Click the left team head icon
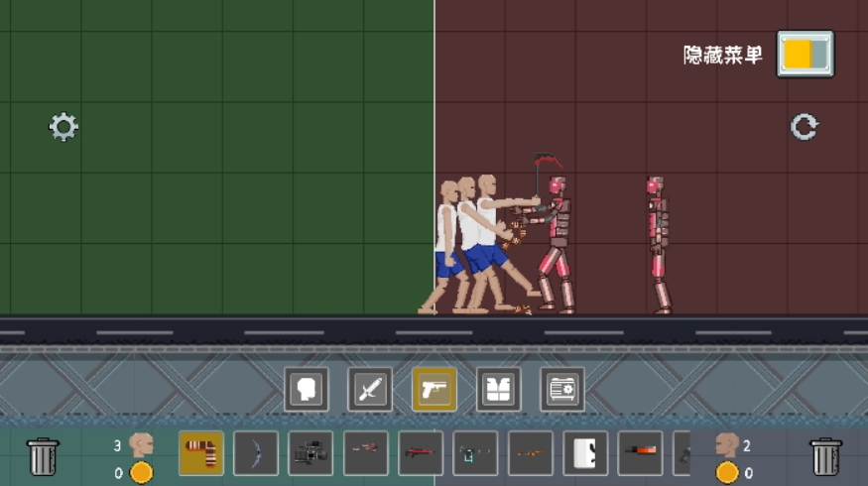The height and width of the screenshot is (486, 868). 141,445
